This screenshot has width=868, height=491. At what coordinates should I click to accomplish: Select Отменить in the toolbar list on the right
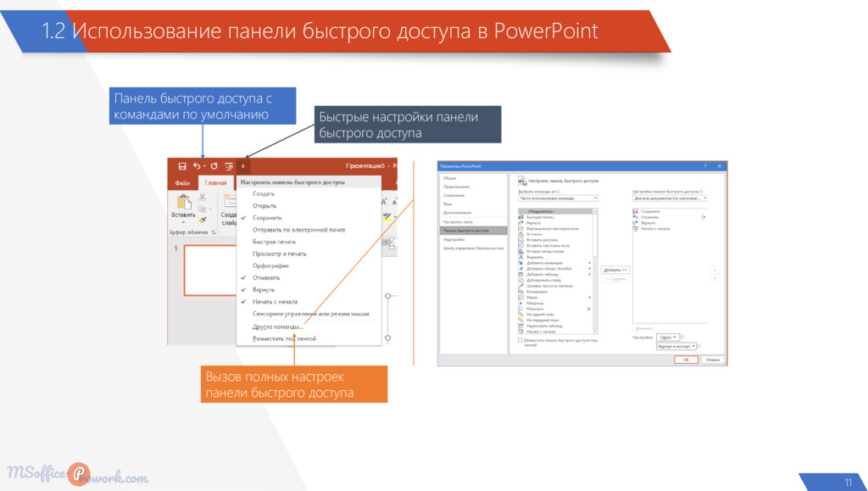[x=670, y=217]
